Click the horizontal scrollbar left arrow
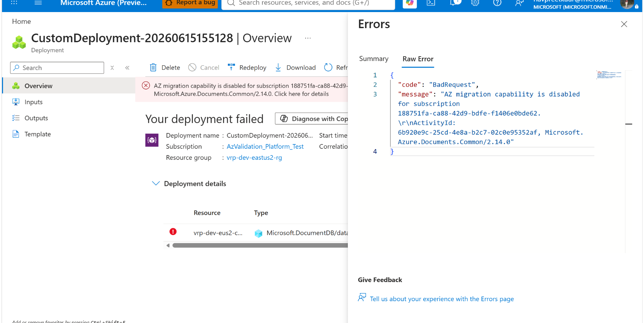 point(168,246)
